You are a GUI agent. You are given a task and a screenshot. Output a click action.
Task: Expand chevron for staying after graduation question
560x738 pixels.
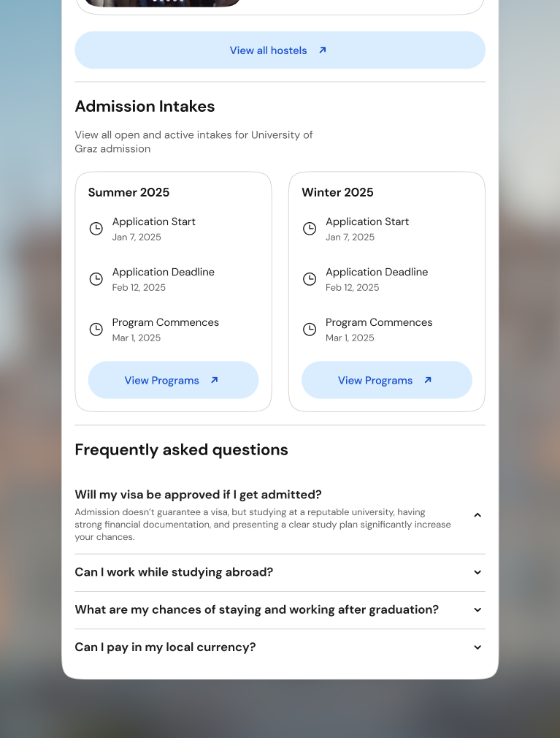(477, 610)
